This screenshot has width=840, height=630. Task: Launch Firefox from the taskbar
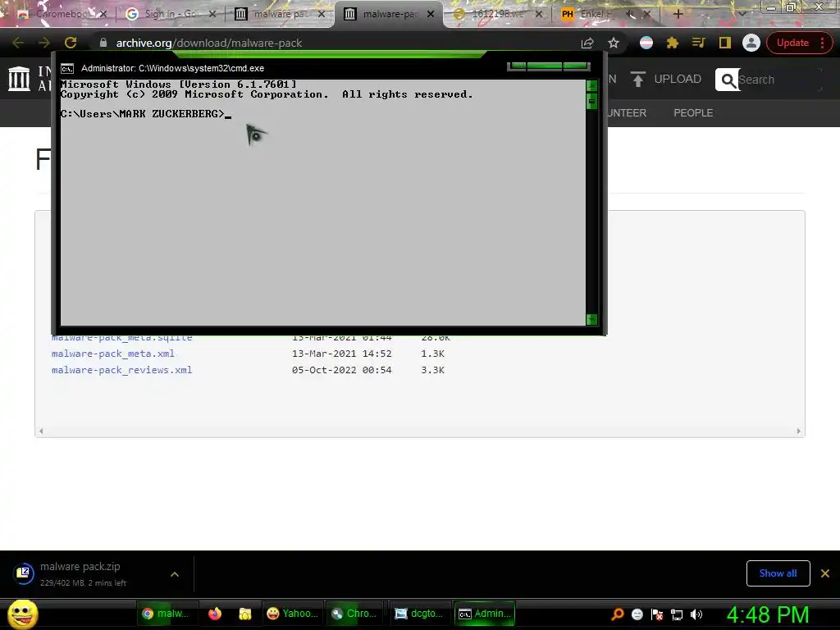click(215, 614)
